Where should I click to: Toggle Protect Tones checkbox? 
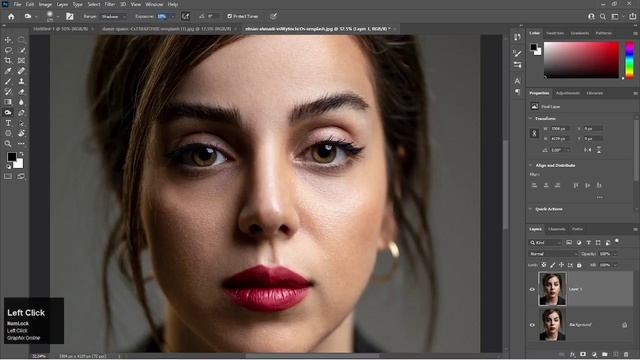click(x=230, y=16)
